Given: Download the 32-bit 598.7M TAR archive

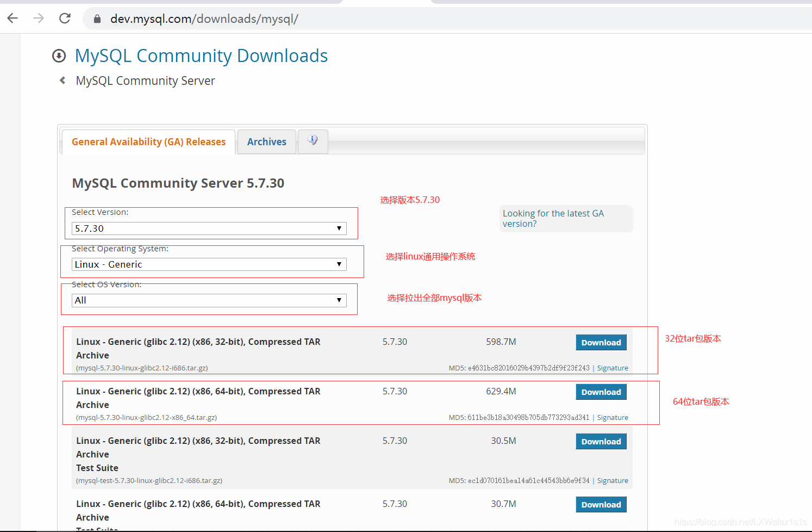Looking at the screenshot, I should click(x=601, y=343).
